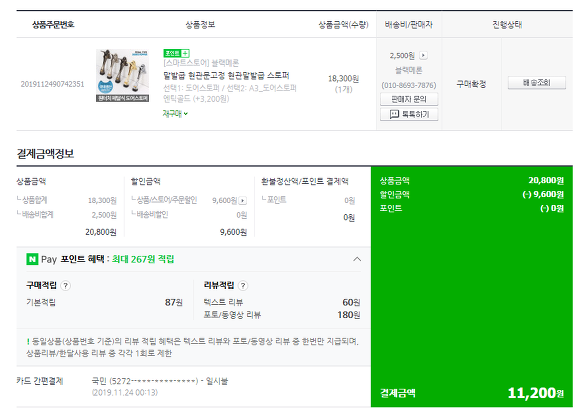Click the 텍스트 리뷰 60원 row

[282, 302]
